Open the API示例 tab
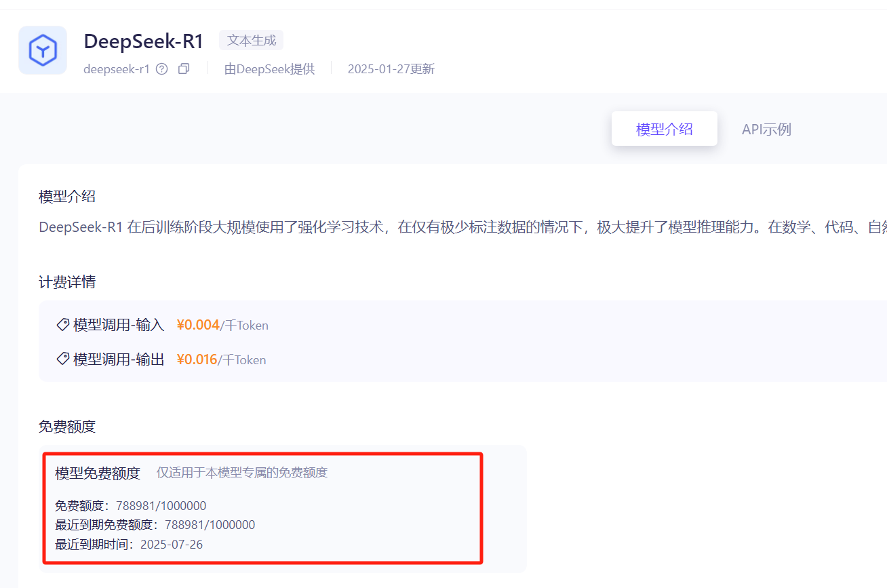This screenshot has height=588, width=887. pyautogui.click(x=766, y=129)
